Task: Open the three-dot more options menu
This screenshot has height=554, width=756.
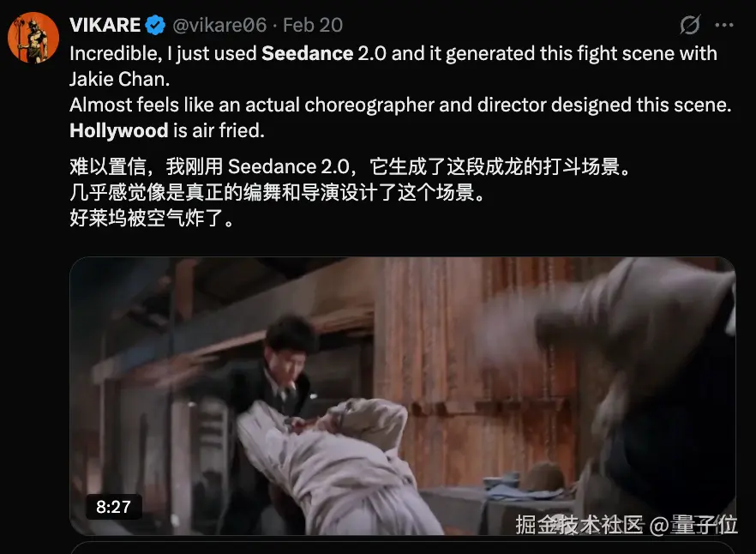Action: [723, 25]
